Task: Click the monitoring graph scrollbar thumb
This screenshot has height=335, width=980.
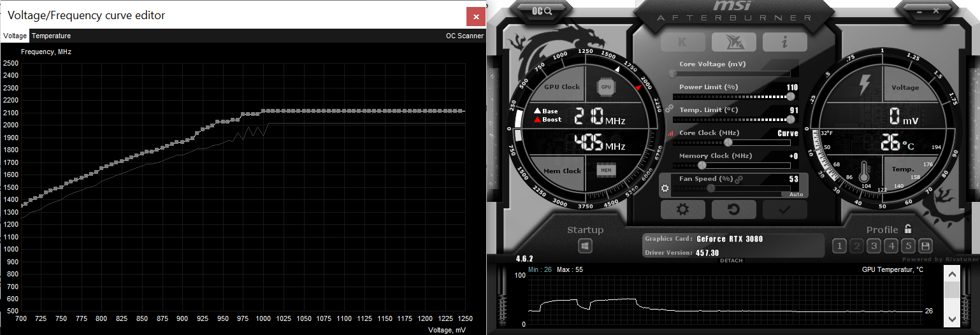Action: [951, 290]
